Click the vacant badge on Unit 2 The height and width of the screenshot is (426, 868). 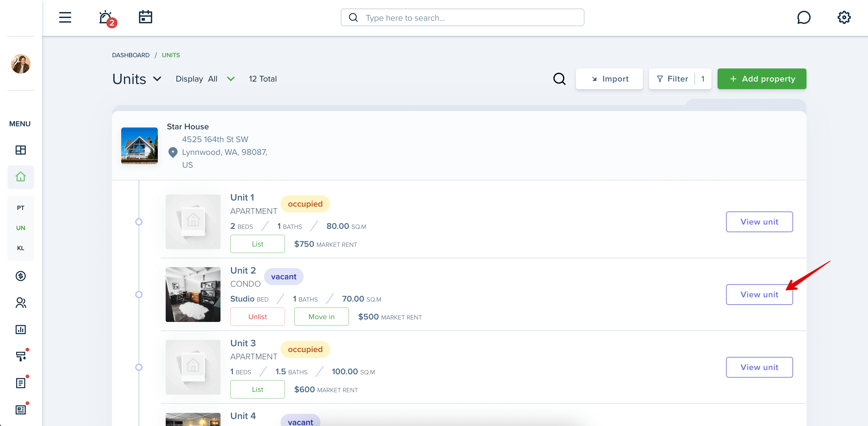coord(284,277)
